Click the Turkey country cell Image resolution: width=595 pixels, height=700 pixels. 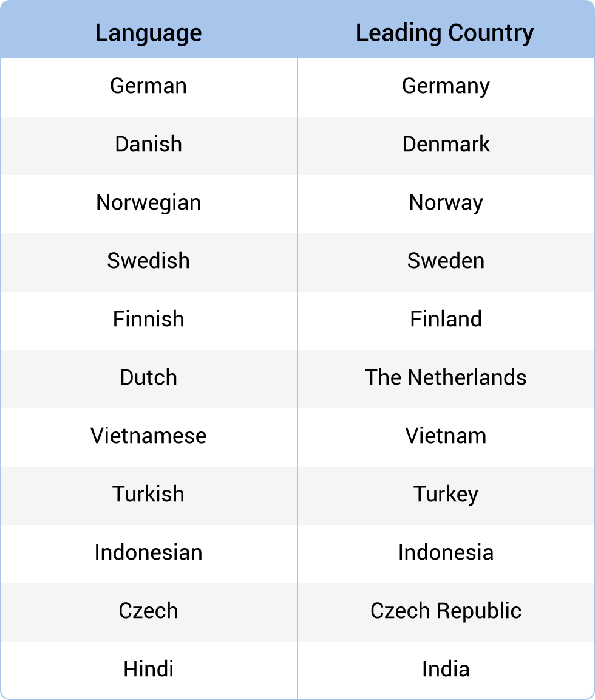446,494
